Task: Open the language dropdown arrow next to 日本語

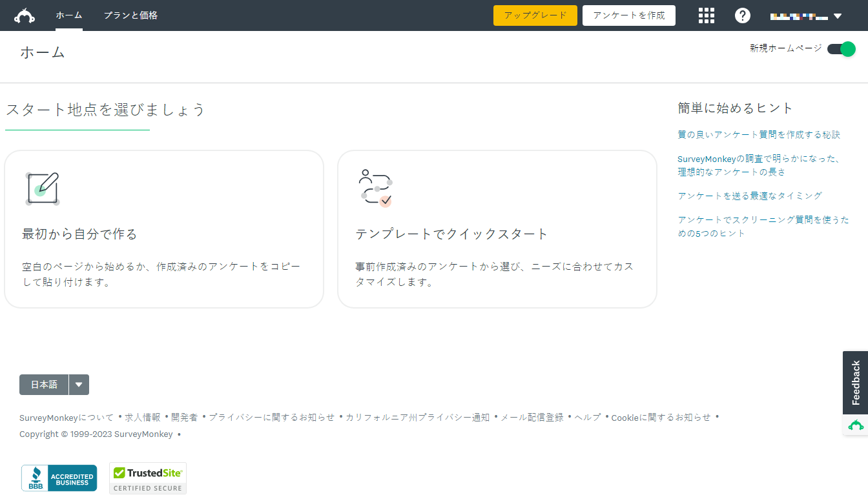Action: click(79, 385)
